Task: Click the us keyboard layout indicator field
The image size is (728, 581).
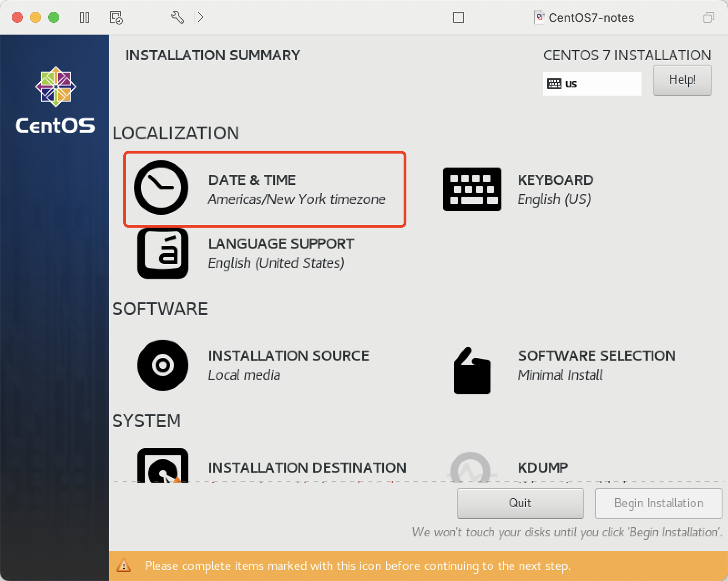Action: click(592, 84)
